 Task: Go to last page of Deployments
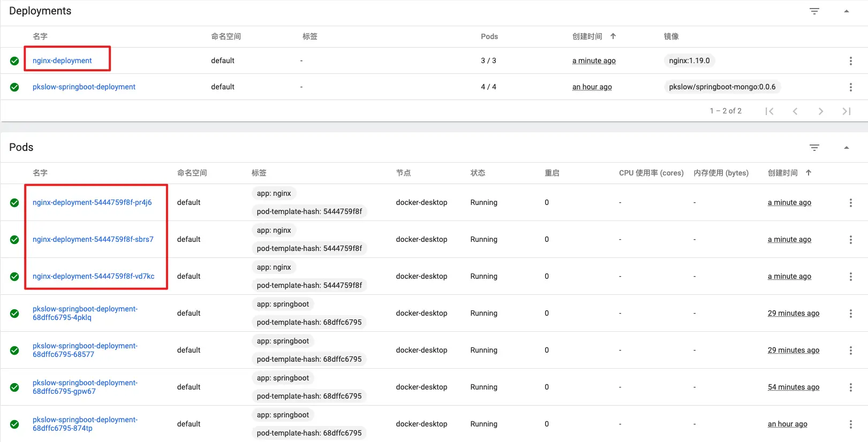coord(847,111)
